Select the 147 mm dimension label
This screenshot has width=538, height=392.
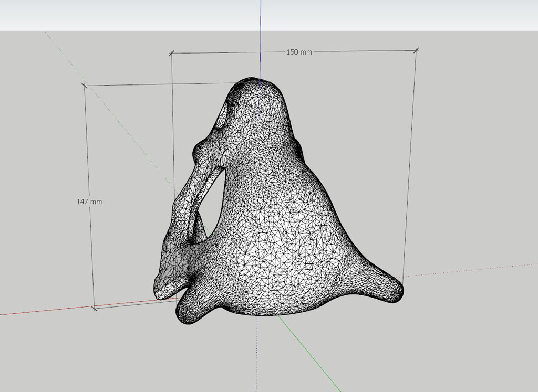click(x=89, y=202)
